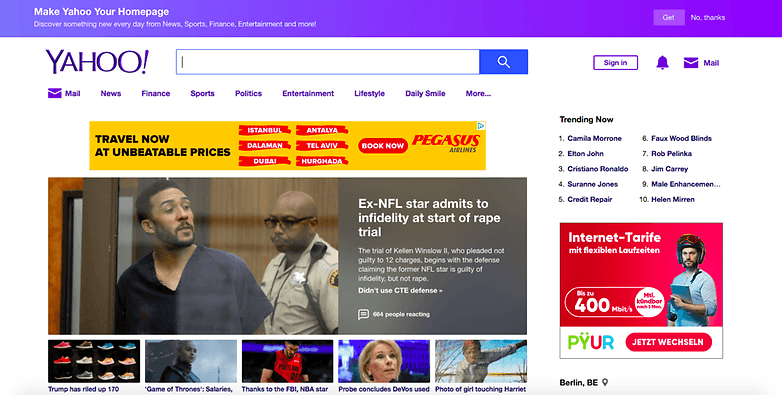Click Mail text in navigation bar

click(72, 93)
